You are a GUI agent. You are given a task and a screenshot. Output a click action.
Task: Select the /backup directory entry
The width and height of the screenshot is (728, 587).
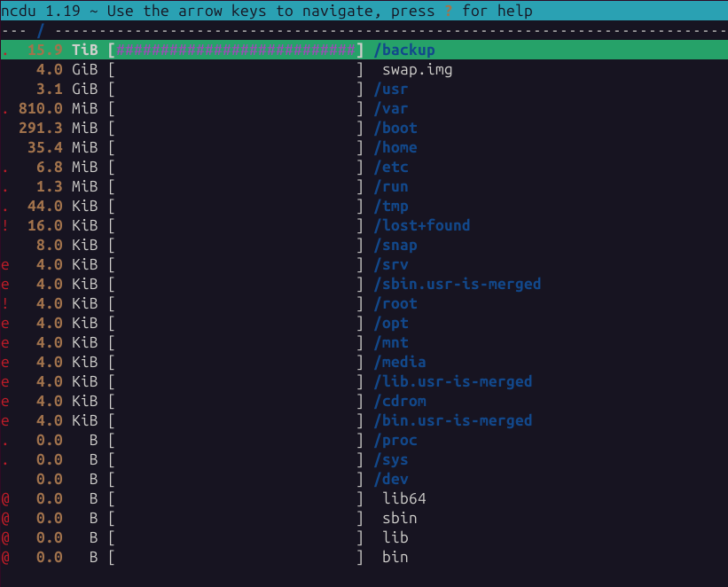click(404, 51)
